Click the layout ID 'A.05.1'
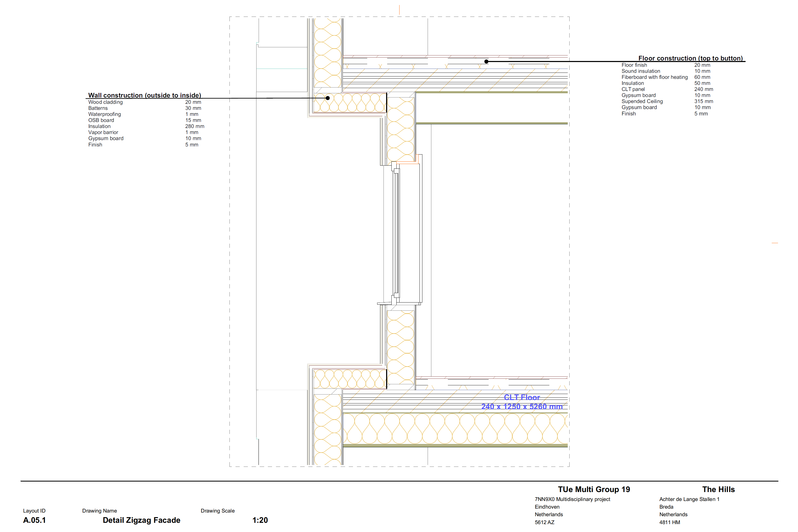The height and width of the screenshot is (532, 798). click(34, 520)
